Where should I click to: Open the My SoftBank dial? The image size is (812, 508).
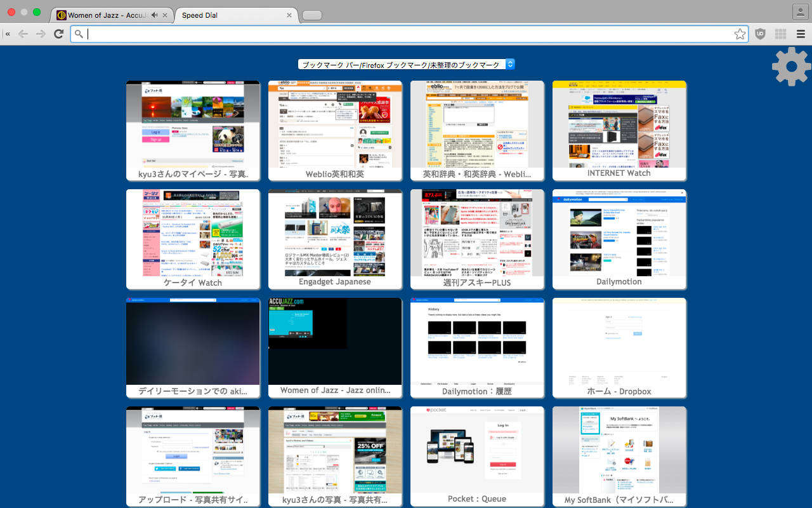pyautogui.click(x=620, y=457)
